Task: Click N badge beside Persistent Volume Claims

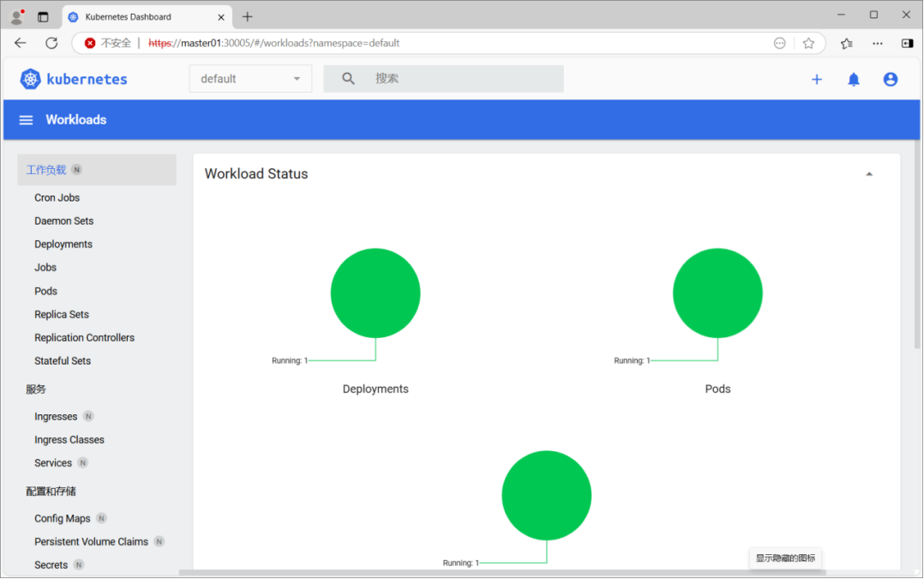Action: pos(159,541)
